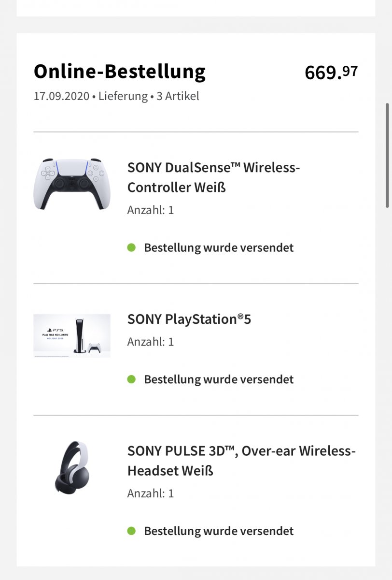
Task: Click Anzahl: 1 under PlayStation 5
Action: point(151,342)
